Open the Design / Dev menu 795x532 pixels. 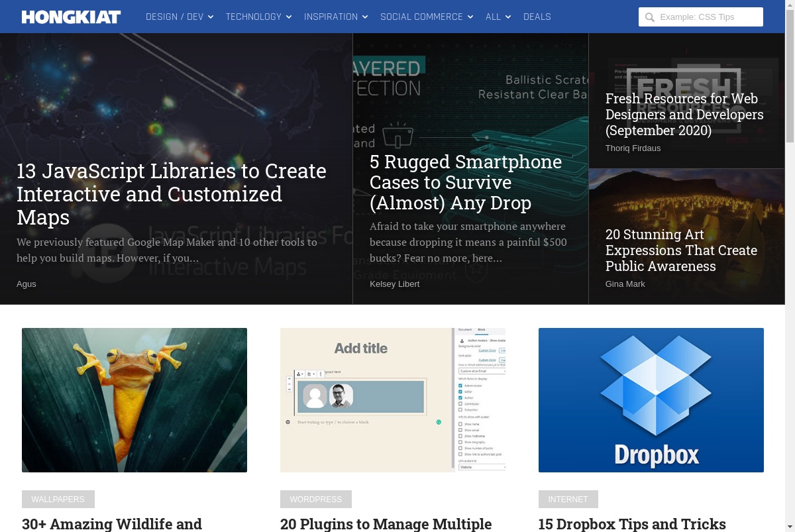[175, 17]
